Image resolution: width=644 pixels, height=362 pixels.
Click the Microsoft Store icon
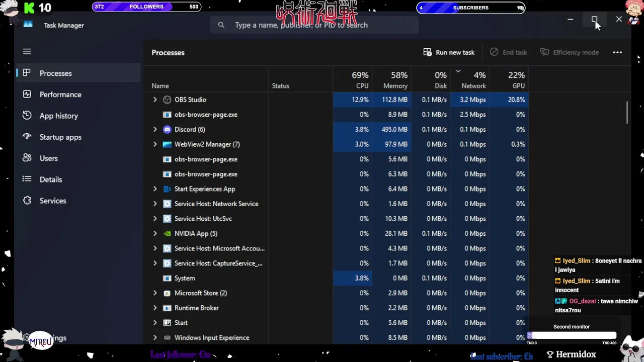tap(167, 293)
